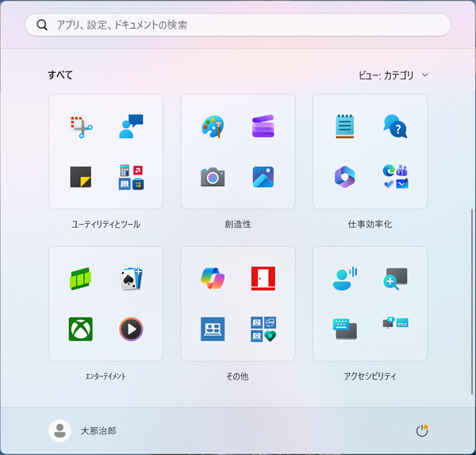Open the green Game Bar icon
The height and width of the screenshot is (455, 476).
pyautogui.click(x=80, y=279)
